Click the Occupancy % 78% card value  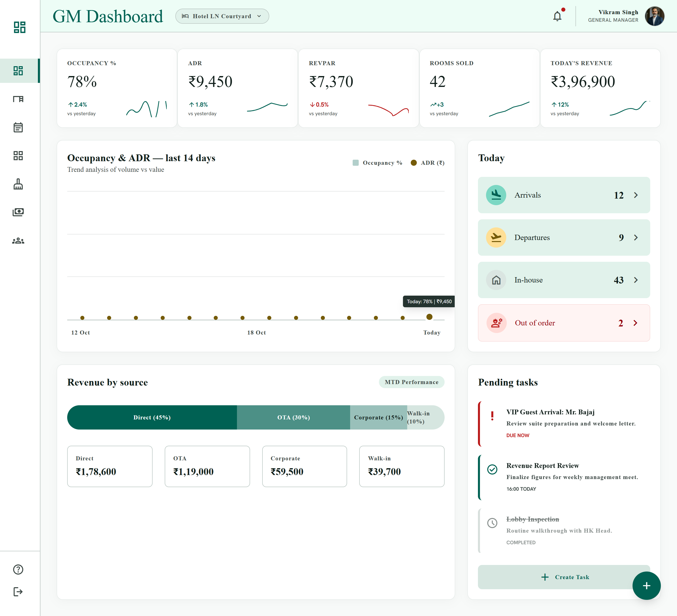click(x=82, y=82)
